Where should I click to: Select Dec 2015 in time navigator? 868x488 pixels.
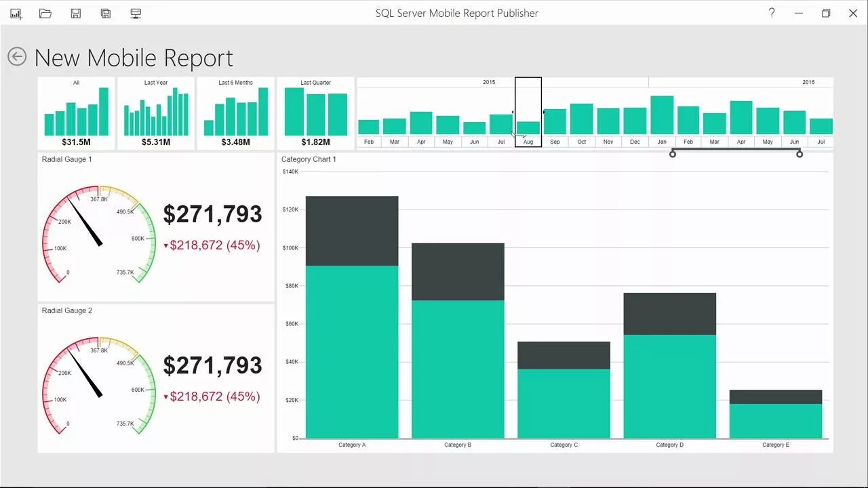(x=635, y=121)
